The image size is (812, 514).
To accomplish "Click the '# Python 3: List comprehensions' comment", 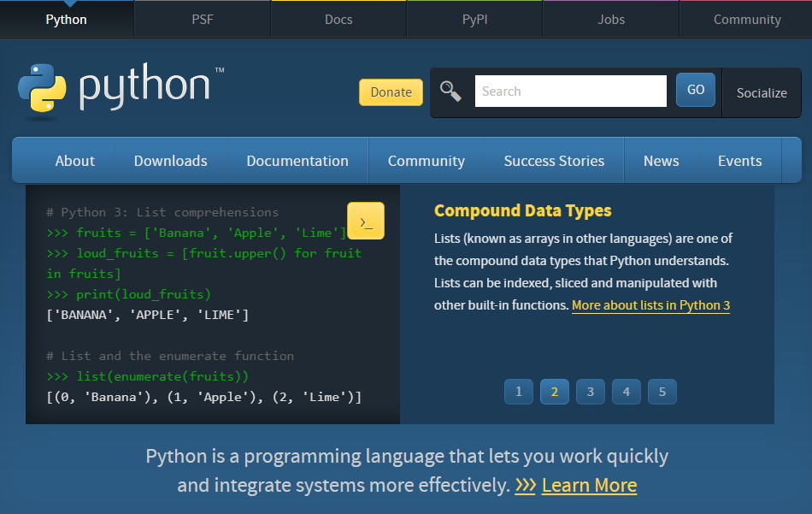I will point(162,212).
